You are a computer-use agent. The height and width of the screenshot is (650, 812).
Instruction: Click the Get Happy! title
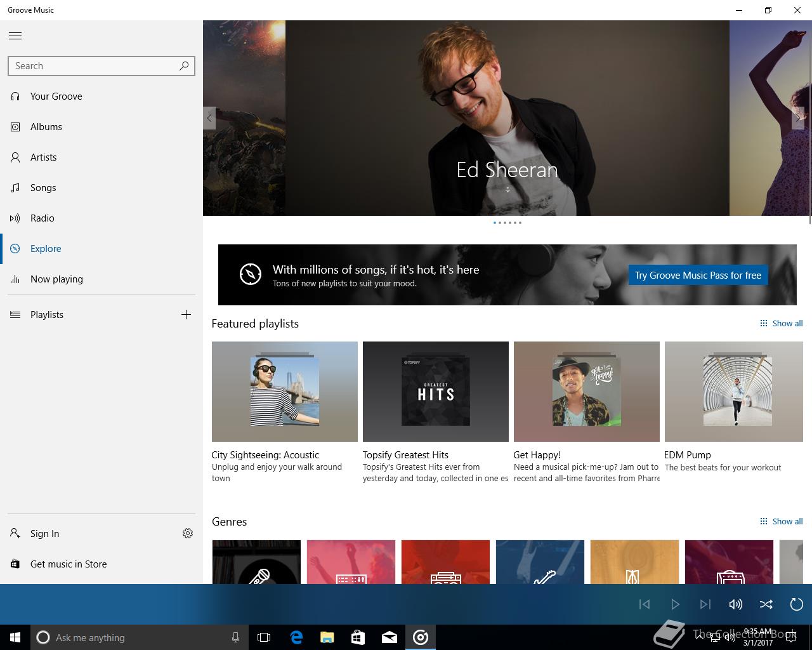(537, 455)
